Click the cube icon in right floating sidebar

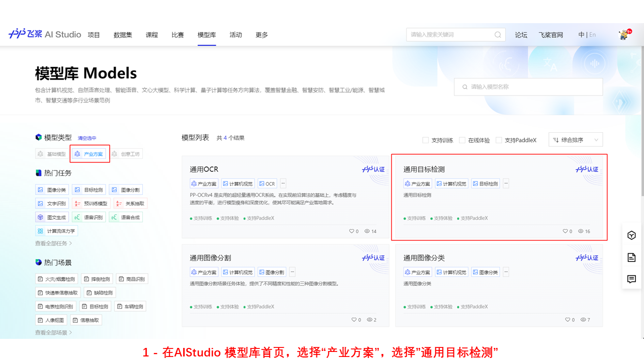(x=631, y=235)
